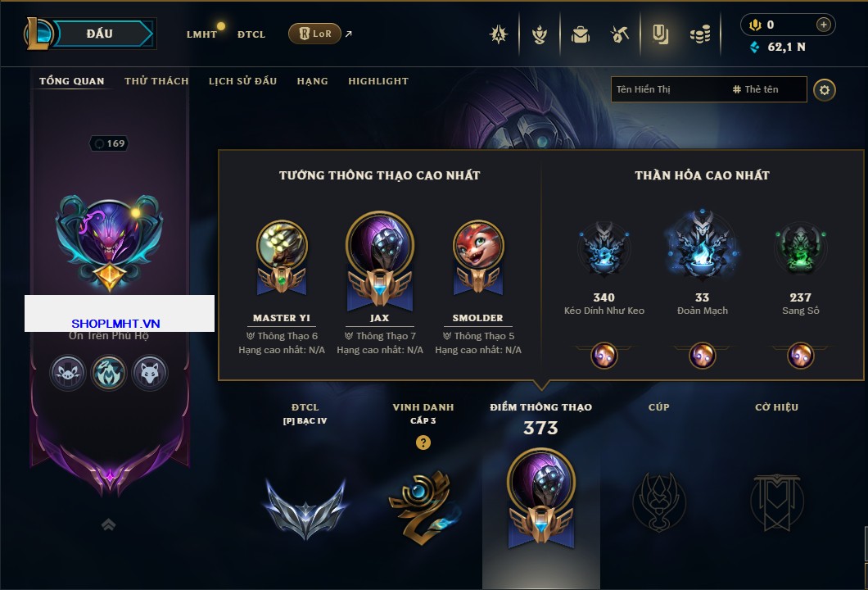Open the Collection backpack icon
Screen dimensions: 868x590
click(x=580, y=35)
